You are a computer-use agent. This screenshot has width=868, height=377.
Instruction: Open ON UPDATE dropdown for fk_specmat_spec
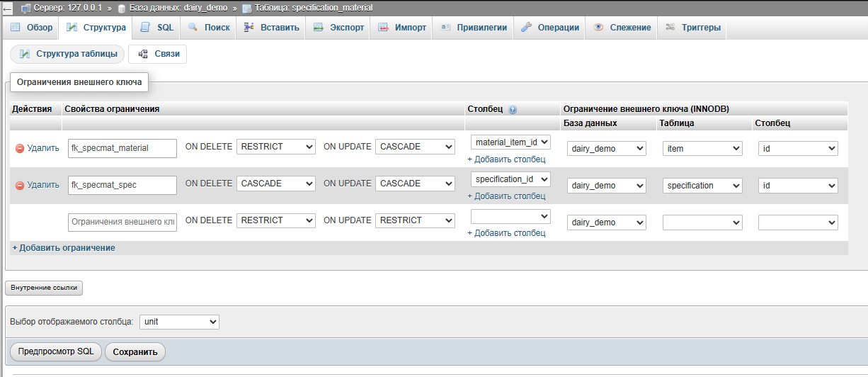click(x=414, y=184)
